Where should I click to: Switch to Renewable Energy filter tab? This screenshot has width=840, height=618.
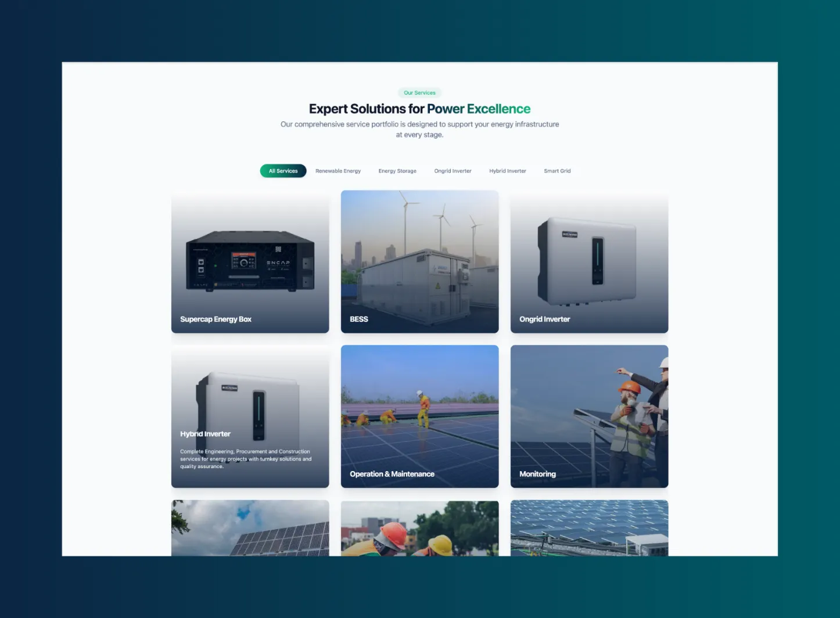(x=338, y=171)
